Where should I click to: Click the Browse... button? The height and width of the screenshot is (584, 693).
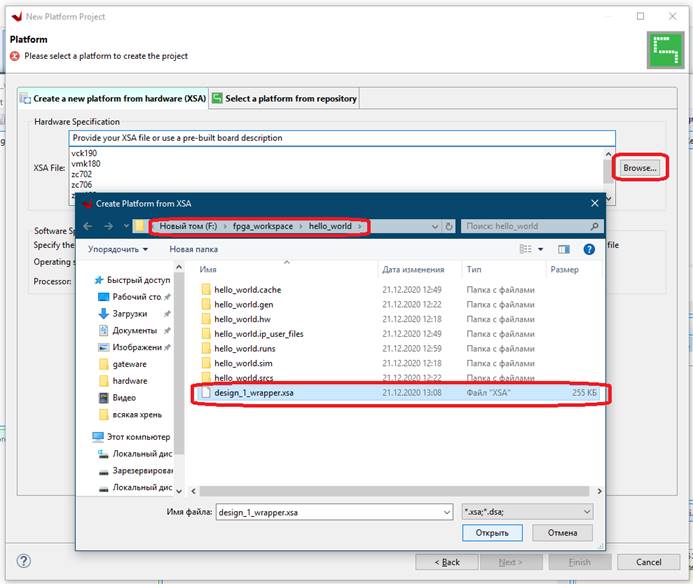(640, 168)
